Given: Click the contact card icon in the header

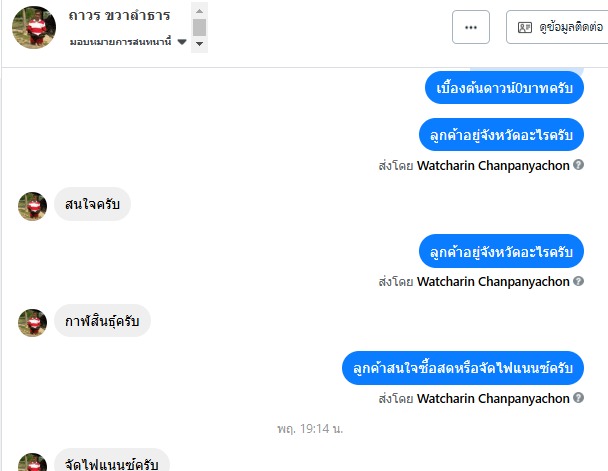Looking at the screenshot, I should coord(525,28).
